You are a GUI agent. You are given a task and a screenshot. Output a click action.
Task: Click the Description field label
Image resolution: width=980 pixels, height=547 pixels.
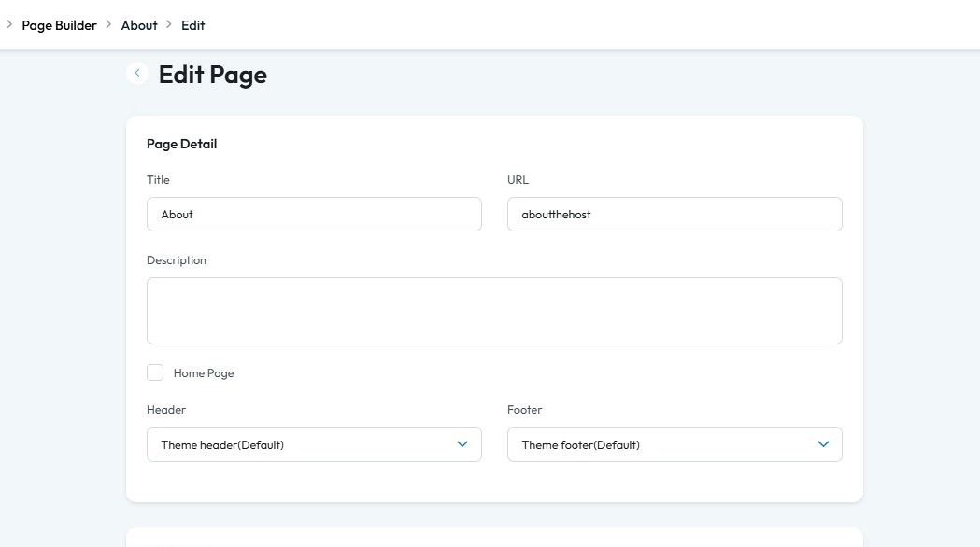point(177,260)
